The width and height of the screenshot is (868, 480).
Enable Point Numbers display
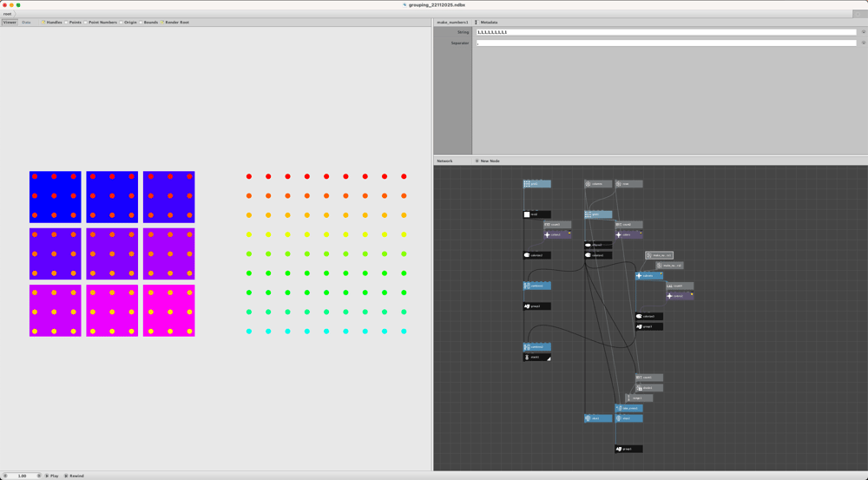pos(85,23)
